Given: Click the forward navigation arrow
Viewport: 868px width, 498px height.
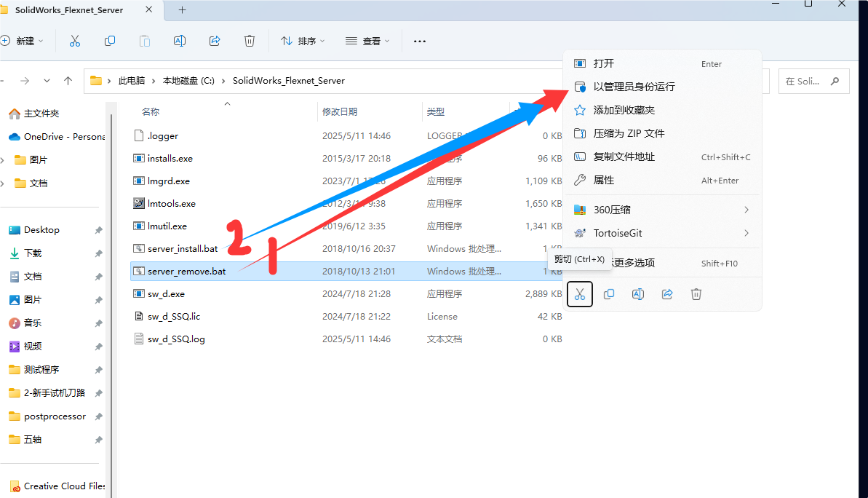Looking at the screenshot, I should click(25, 81).
